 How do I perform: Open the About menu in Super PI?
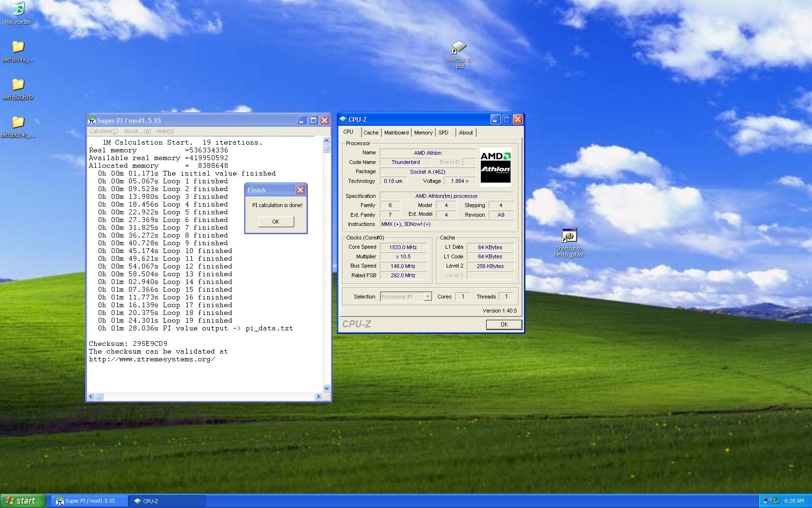137,131
